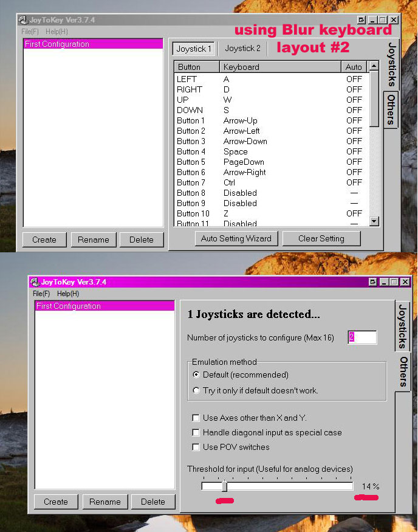Click the Keyboard column header

280,67
